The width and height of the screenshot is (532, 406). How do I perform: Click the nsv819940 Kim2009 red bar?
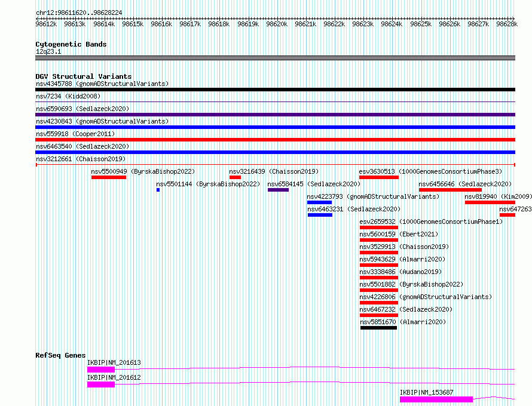490,202
